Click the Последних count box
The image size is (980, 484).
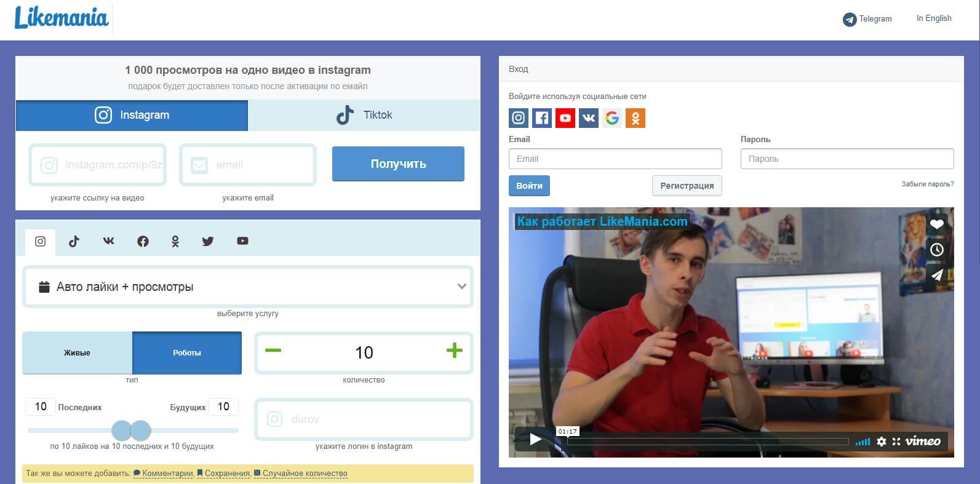click(x=41, y=407)
